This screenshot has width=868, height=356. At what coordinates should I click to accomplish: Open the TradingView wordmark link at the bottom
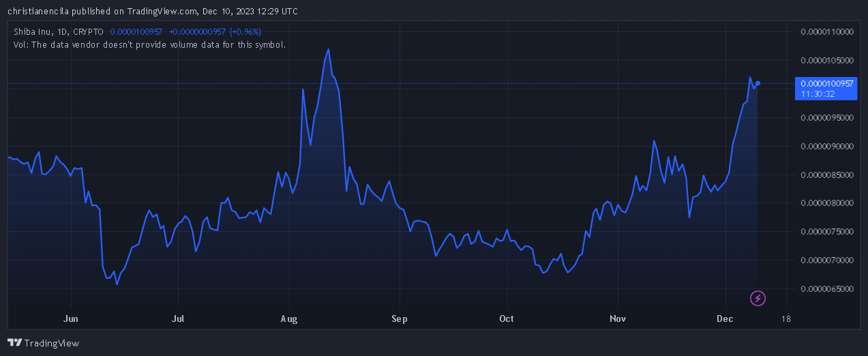(x=53, y=343)
